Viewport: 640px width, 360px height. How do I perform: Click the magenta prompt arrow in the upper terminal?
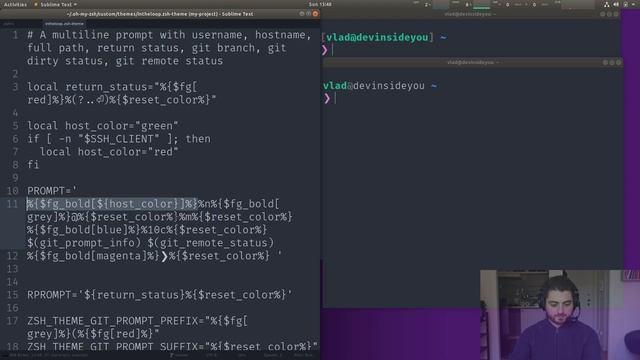click(x=324, y=50)
